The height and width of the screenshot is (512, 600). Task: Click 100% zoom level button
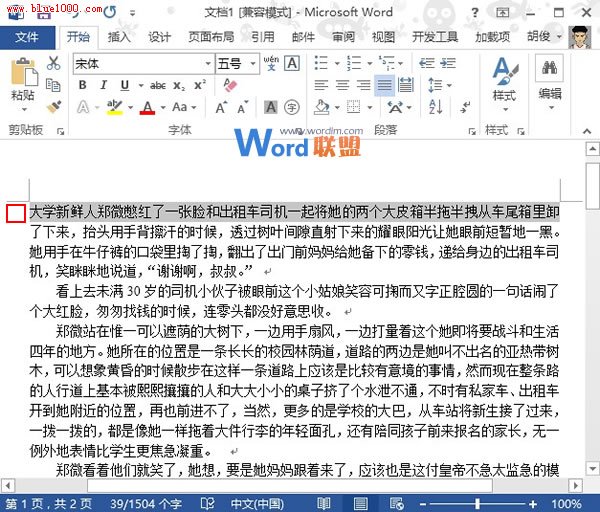[566, 504]
